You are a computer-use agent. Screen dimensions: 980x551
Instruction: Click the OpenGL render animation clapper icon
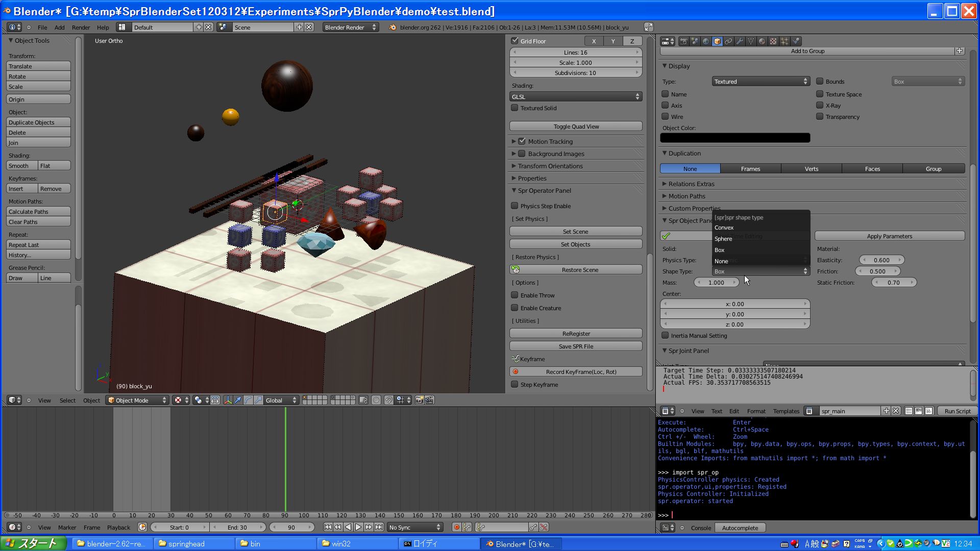(429, 400)
